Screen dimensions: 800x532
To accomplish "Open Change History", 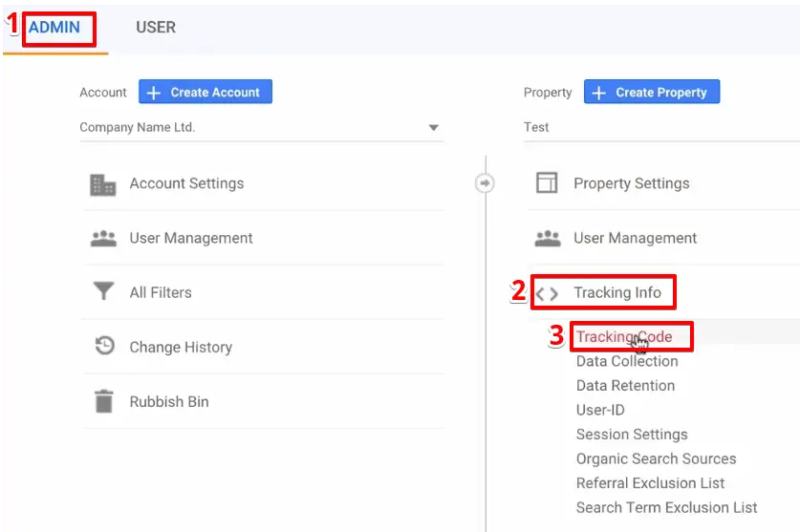I will click(181, 348).
